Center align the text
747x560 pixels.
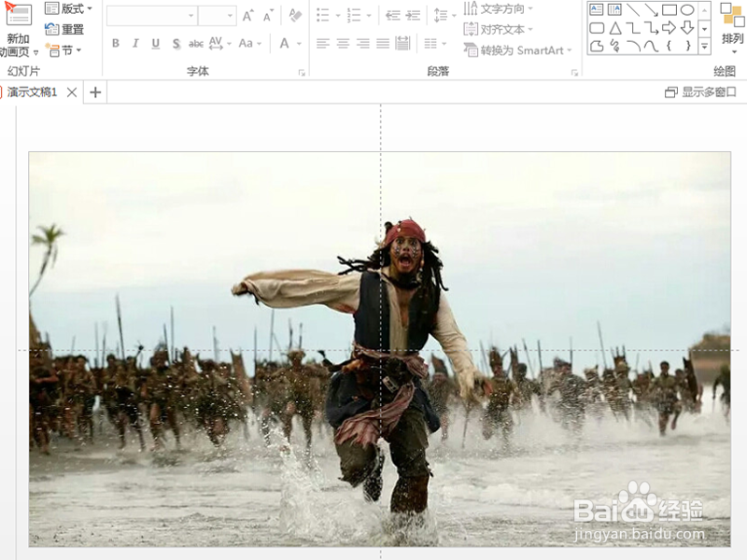coord(343,44)
